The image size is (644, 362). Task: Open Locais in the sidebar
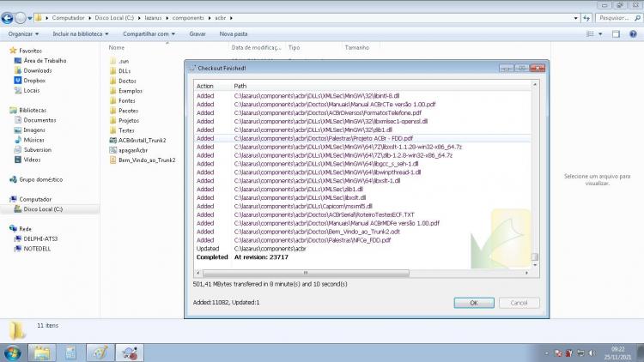pos(27,90)
